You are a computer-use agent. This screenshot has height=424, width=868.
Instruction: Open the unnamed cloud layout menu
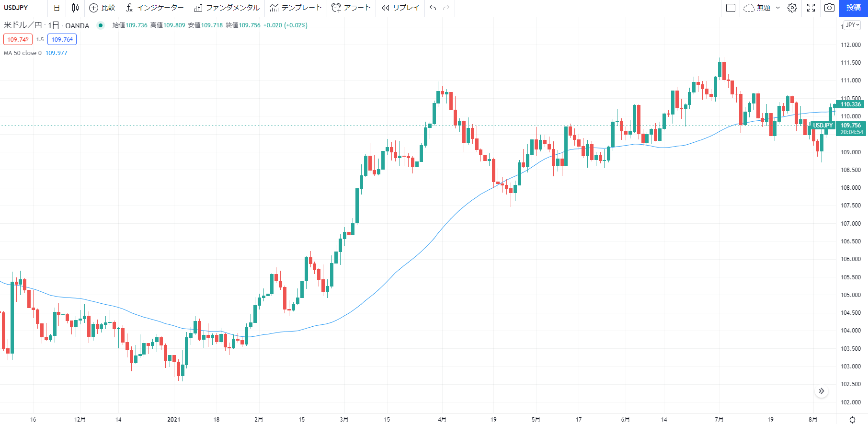(x=757, y=8)
